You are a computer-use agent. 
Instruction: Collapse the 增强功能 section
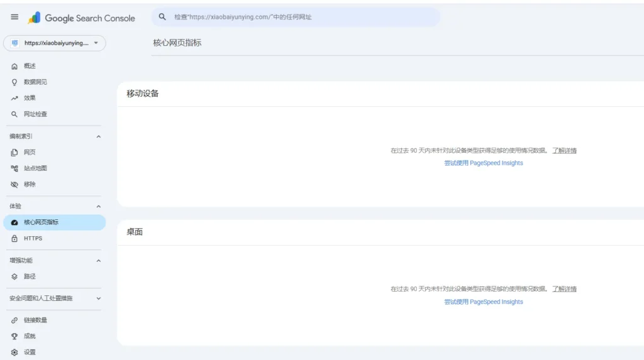click(99, 261)
